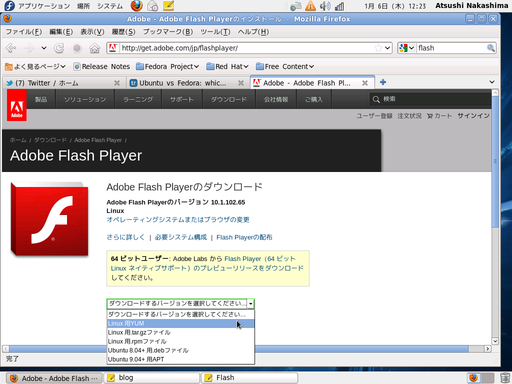The width and height of the screenshot is (512, 384).
Task: Open a new tab with plus icon
Action: coord(383,82)
